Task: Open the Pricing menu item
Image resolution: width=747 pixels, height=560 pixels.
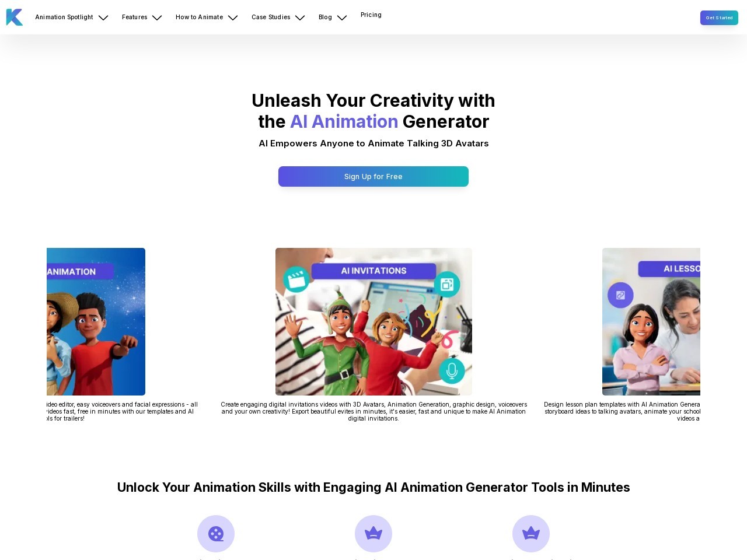Action: coord(371,15)
